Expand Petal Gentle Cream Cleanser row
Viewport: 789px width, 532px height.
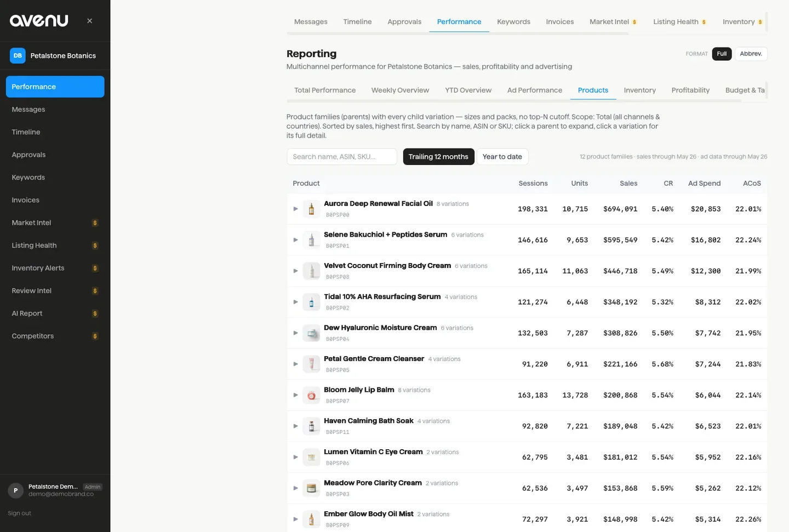pos(295,364)
